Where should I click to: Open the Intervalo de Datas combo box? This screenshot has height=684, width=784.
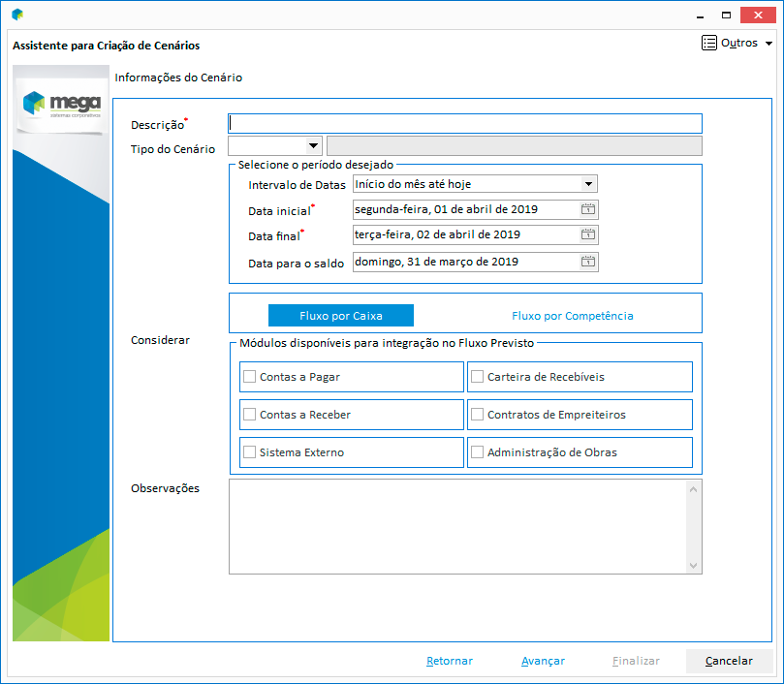pyautogui.click(x=588, y=183)
